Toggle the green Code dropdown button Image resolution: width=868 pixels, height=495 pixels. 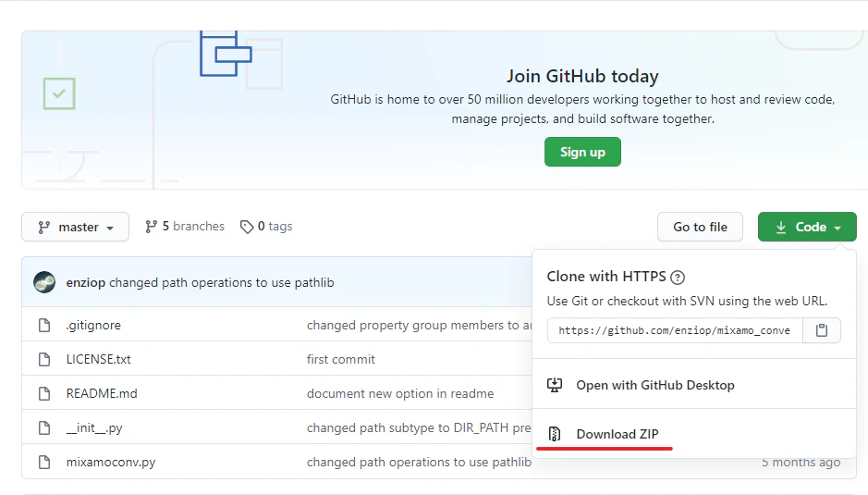807,227
